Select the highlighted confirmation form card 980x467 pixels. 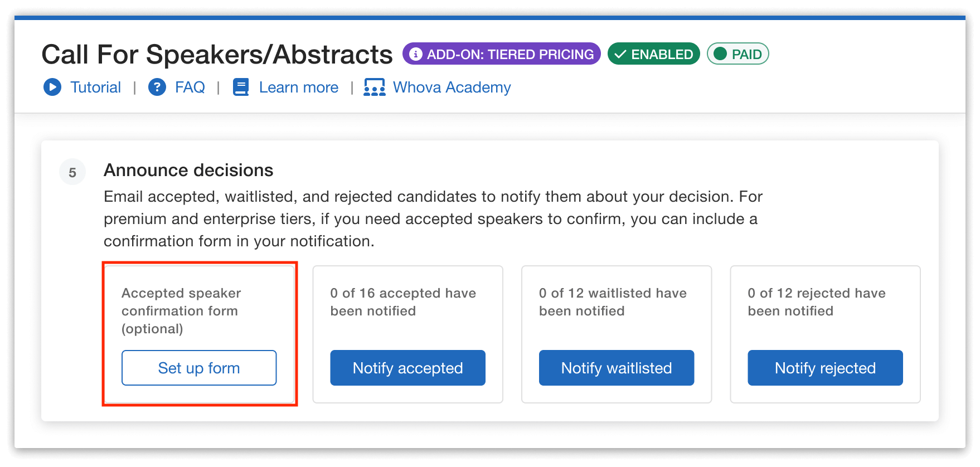point(199,333)
